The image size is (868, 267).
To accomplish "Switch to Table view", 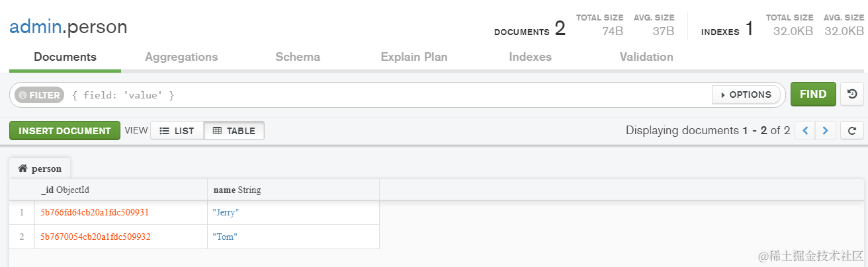I will (x=234, y=131).
